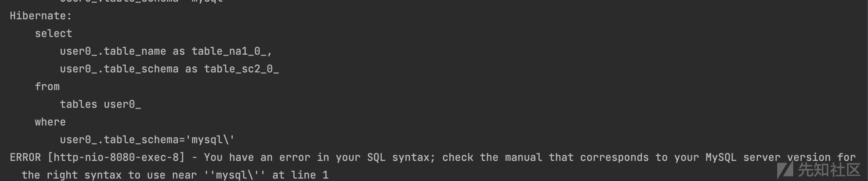Click 'user0_.table_name as table_na1_0_,' line
This screenshot has width=868, height=181.
tap(166, 51)
